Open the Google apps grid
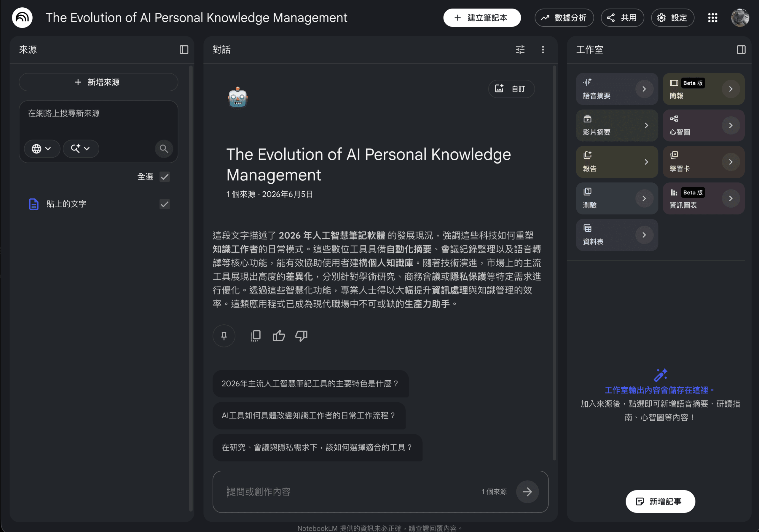Viewport: 759px width, 532px height. pyautogui.click(x=713, y=17)
